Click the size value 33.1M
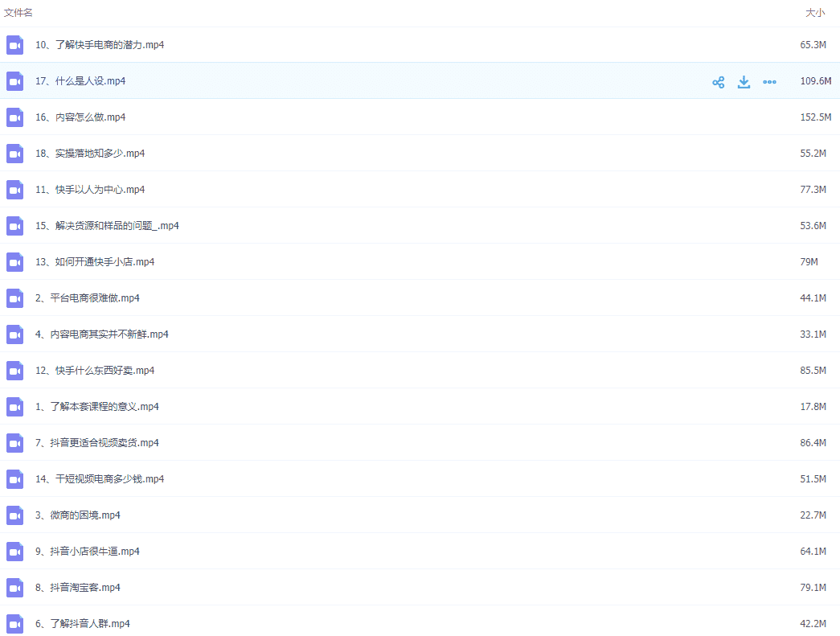This screenshot has width=840, height=636. (813, 334)
